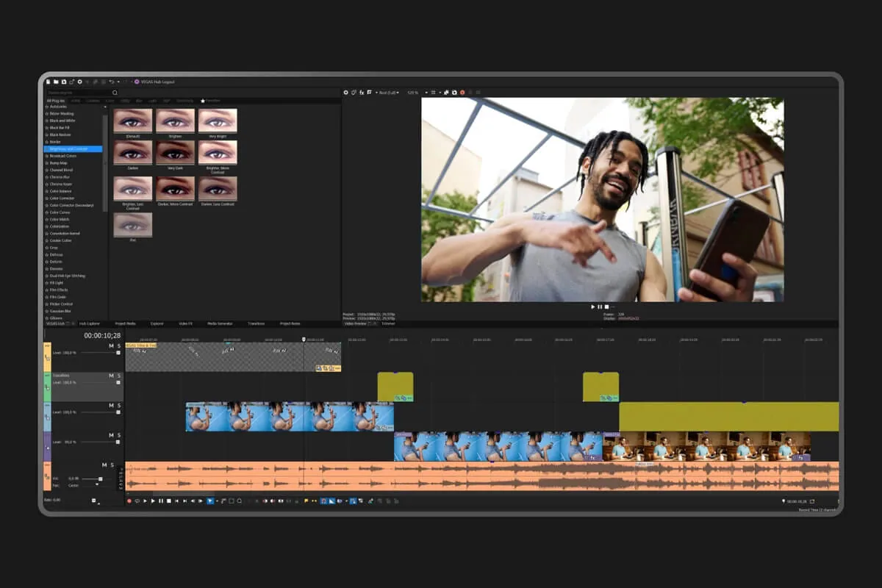Select the Selection Edit rectangle tool
This screenshot has height=588, width=882.
232,501
